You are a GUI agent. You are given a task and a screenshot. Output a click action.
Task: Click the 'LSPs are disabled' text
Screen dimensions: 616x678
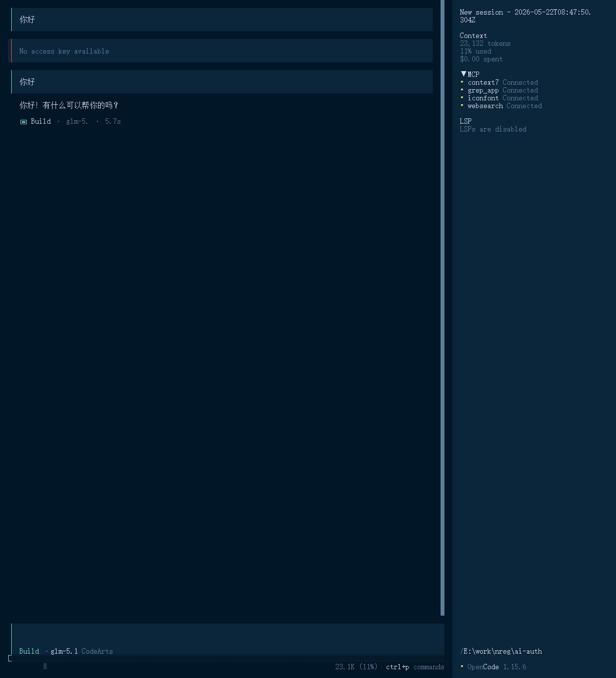pos(493,129)
